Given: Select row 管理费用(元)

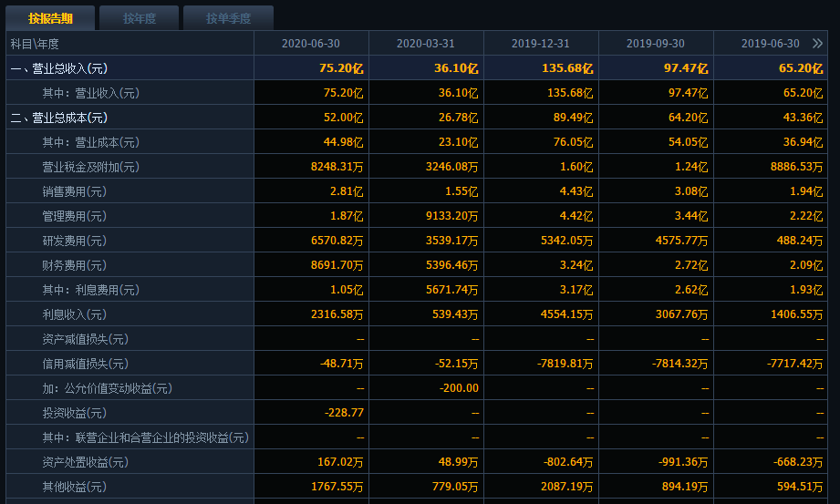Looking at the screenshot, I should [417, 216].
